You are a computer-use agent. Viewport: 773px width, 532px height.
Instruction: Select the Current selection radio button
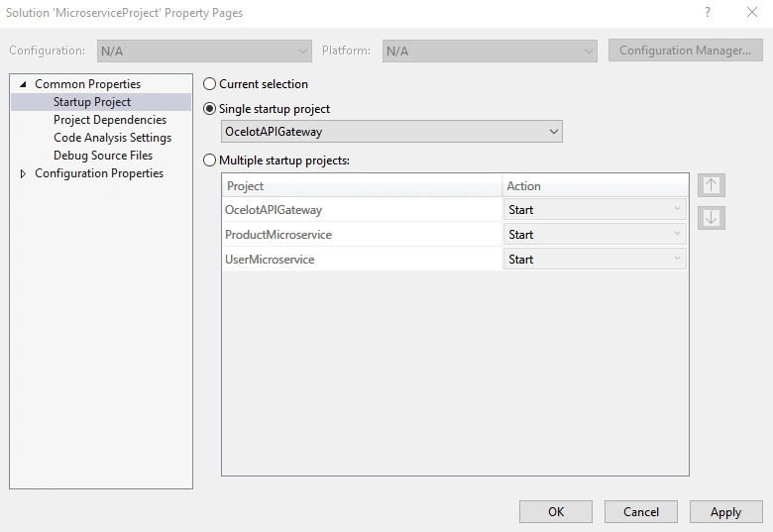pos(209,84)
